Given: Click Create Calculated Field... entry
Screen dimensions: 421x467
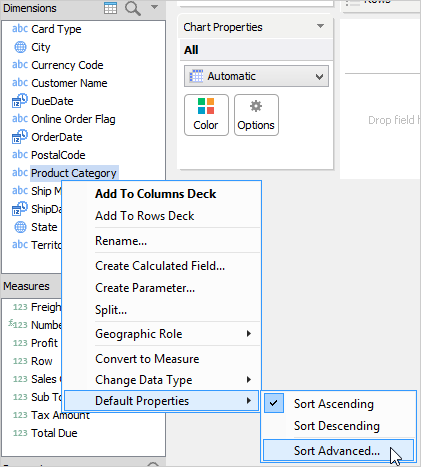Looking at the screenshot, I should [160, 266].
